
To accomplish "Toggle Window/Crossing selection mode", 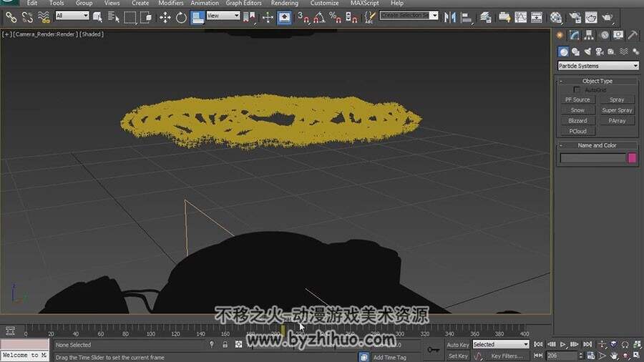I will coord(146,17).
